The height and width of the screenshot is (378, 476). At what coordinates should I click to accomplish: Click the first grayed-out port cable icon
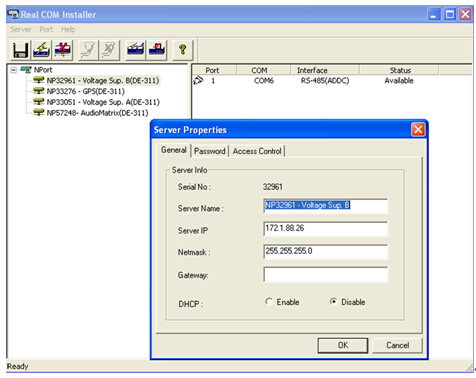click(88, 50)
